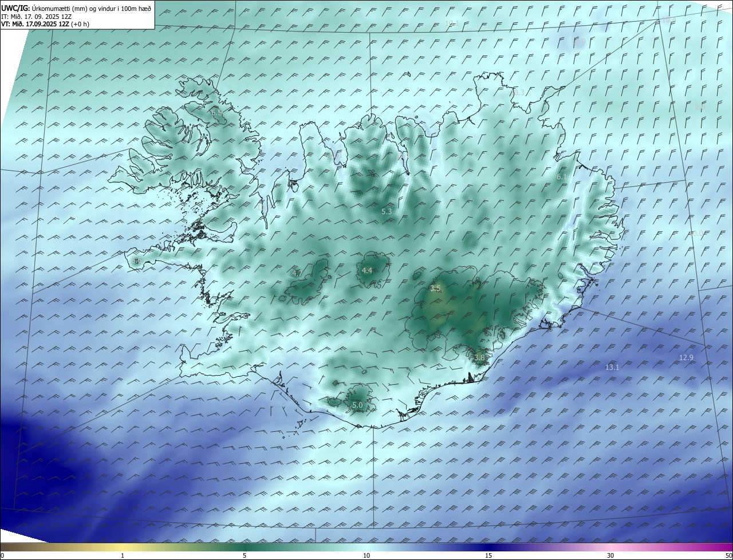Click the 'UWC/IG: Úrkomumætti (mm)' map title

pyautogui.click(x=76, y=7)
